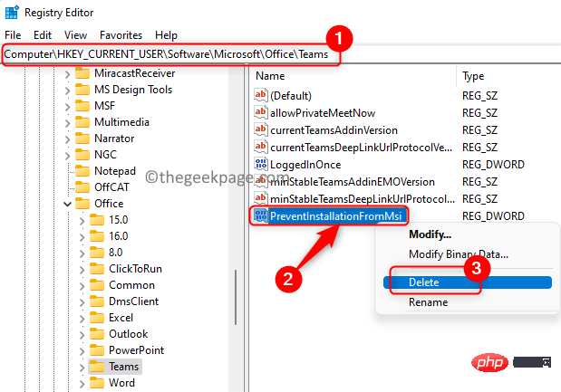This screenshot has width=561, height=392.
Task: Click the currentTeamsAddinVersion string value icon
Action: [x=261, y=129]
